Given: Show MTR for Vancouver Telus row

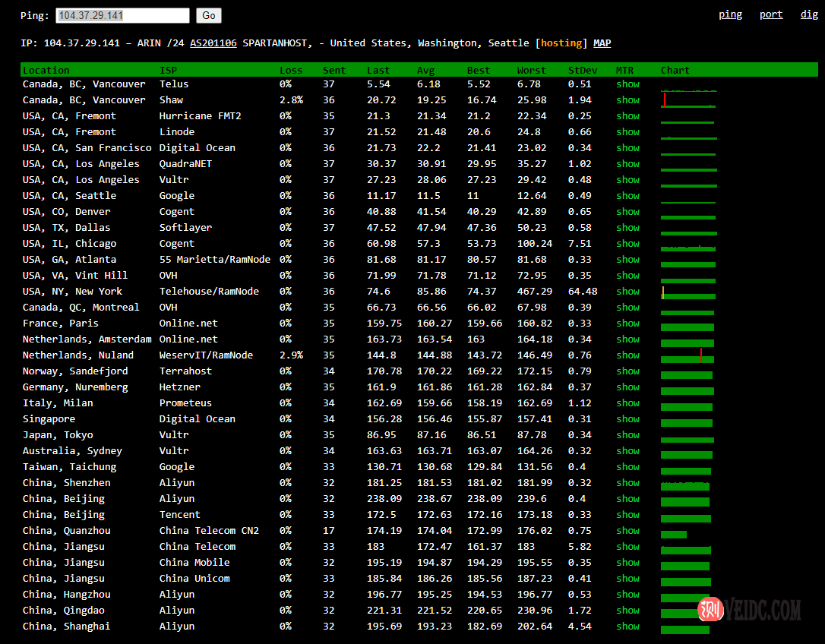Looking at the screenshot, I should click(x=627, y=84).
